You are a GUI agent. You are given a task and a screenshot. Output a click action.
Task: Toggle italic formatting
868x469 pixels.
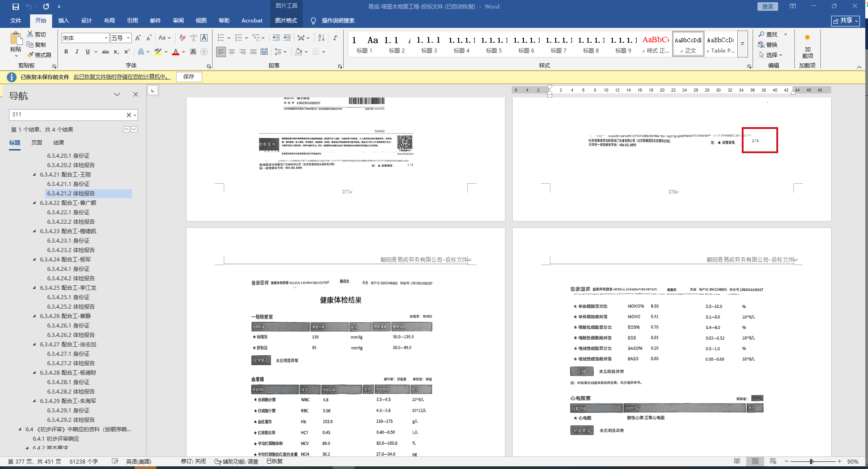[x=77, y=52]
